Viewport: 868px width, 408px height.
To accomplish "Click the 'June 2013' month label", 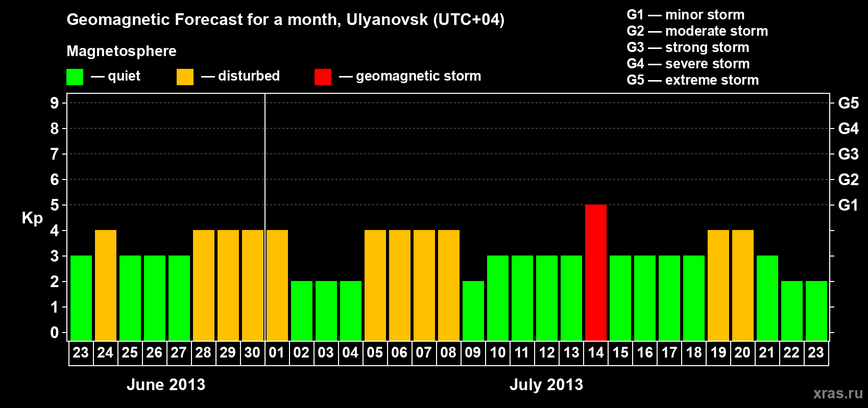I will click(x=166, y=385).
